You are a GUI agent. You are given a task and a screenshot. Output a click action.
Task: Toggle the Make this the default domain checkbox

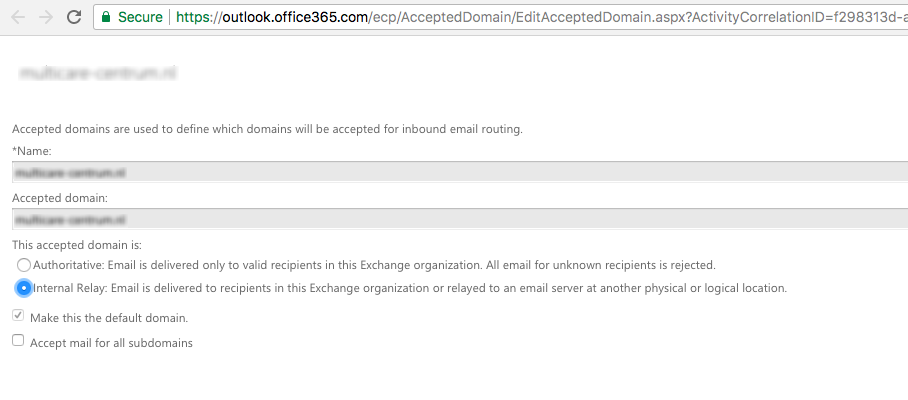point(18,316)
